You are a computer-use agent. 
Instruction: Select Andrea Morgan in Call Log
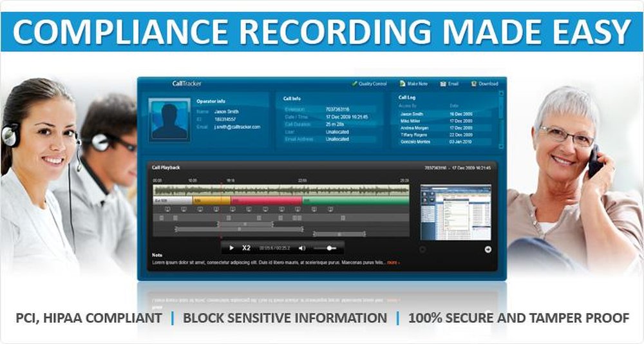(445, 128)
